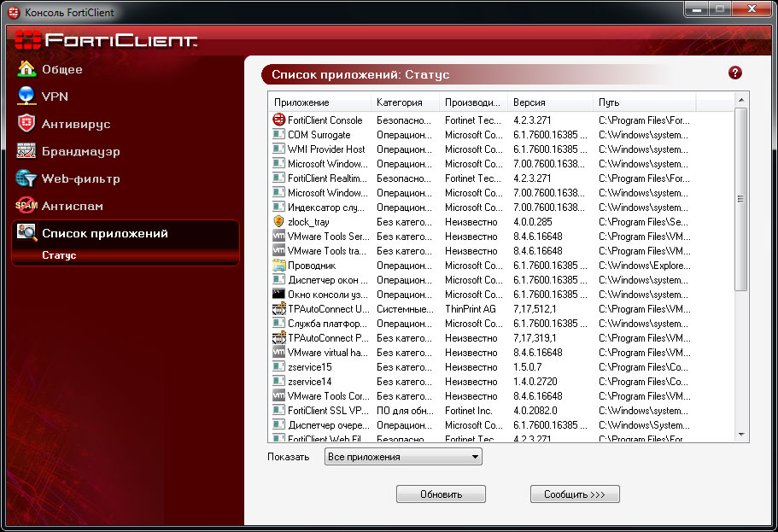Screen dimensions: 778x532
Task: Click the zservice15 row icon
Action: pos(279,366)
